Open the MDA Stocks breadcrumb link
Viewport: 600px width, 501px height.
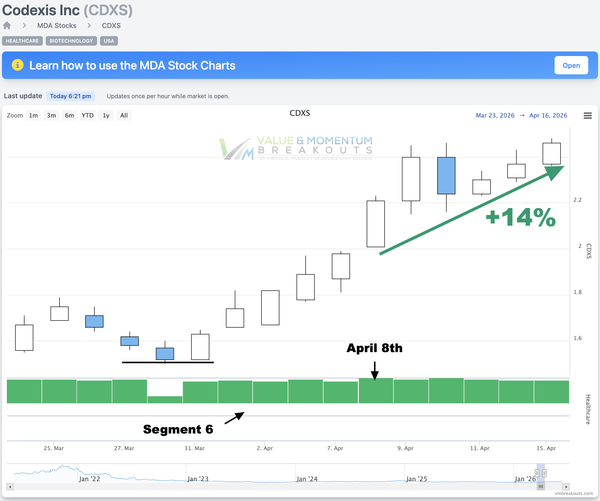[x=57, y=26]
